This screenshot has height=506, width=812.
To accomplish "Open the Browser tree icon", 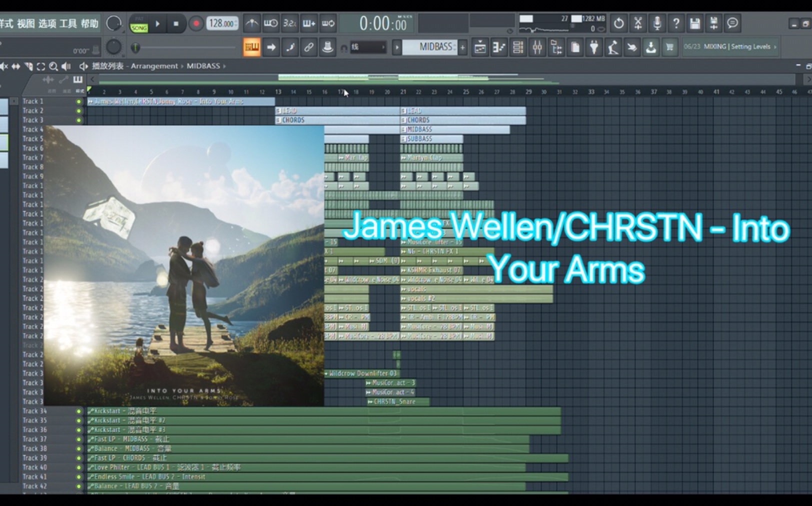I will (x=556, y=47).
